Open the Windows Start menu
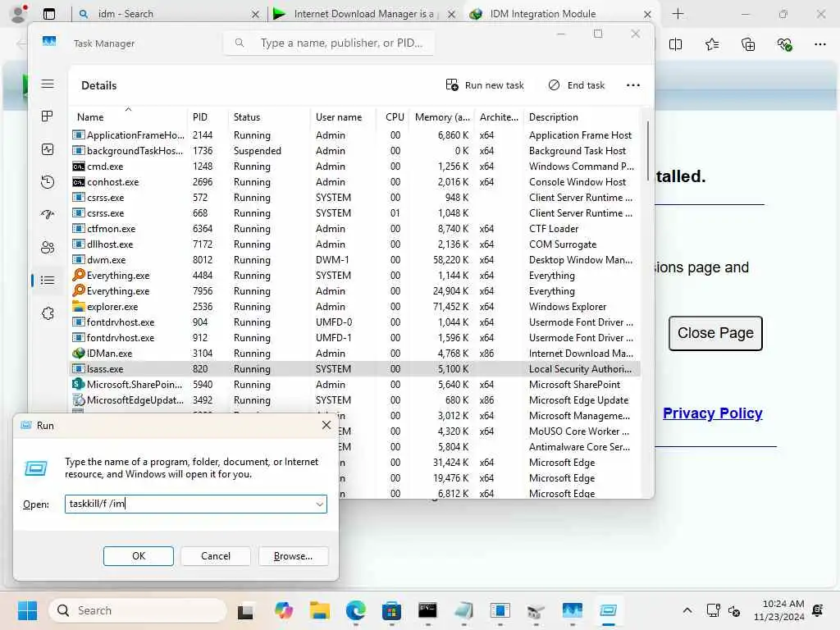This screenshot has height=630, width=840. [x=27, y=610]
